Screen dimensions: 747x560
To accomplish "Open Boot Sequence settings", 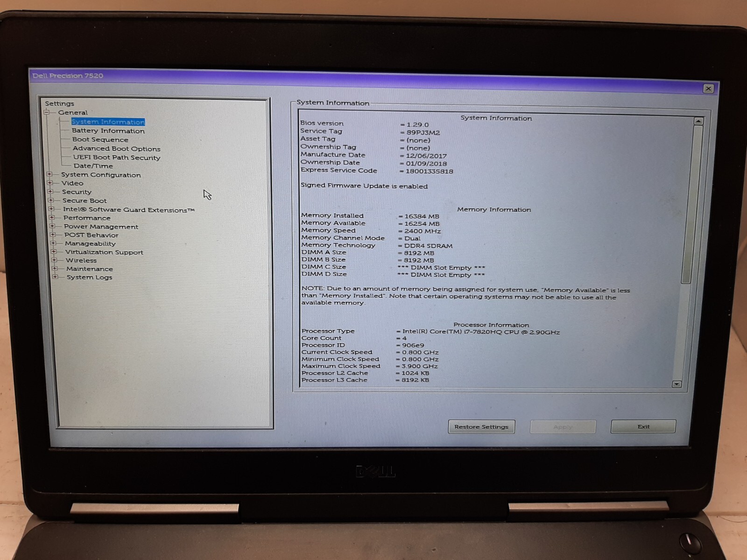I will (100, 140).
